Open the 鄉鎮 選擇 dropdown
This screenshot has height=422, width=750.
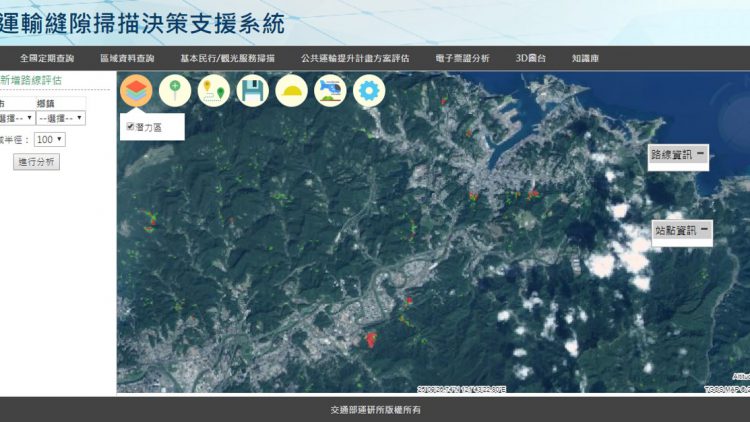pyautogui.click(x=61, y=118)
